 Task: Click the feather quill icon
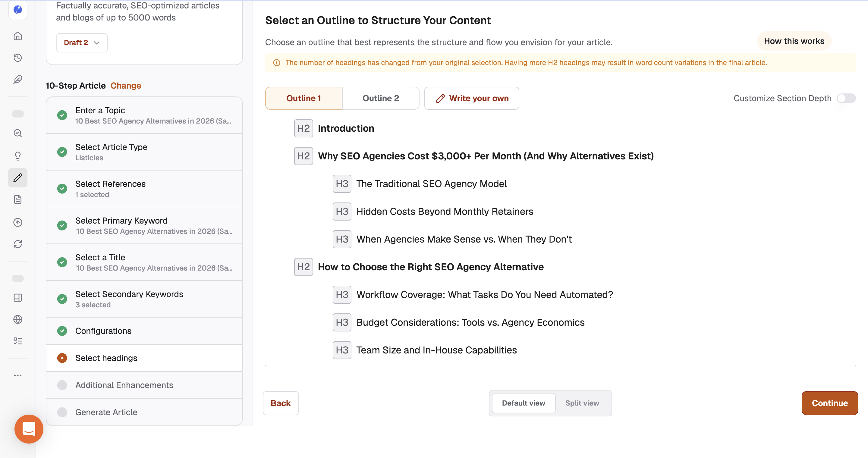18,80
